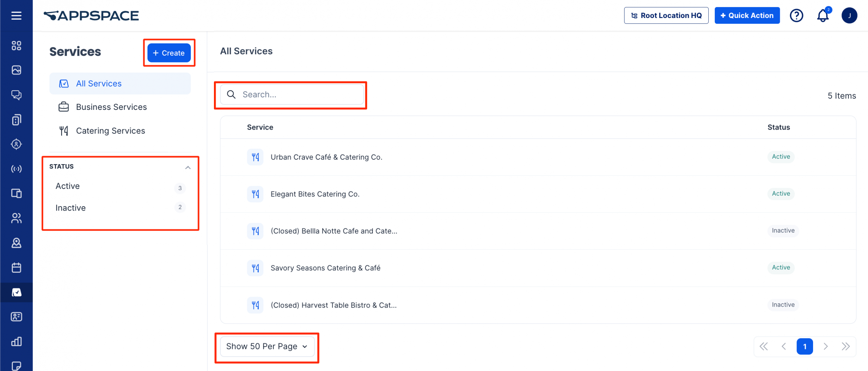Viewport: 868px width, 371px height.
Task: Open notifications bell icon
Action: pos(823,16)
